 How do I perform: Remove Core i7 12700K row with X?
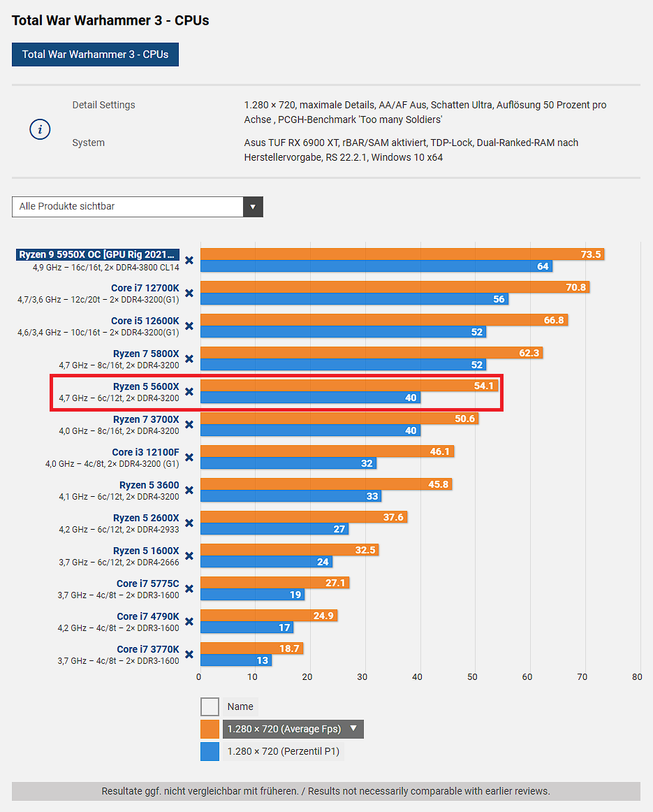[x=189, y=293]
